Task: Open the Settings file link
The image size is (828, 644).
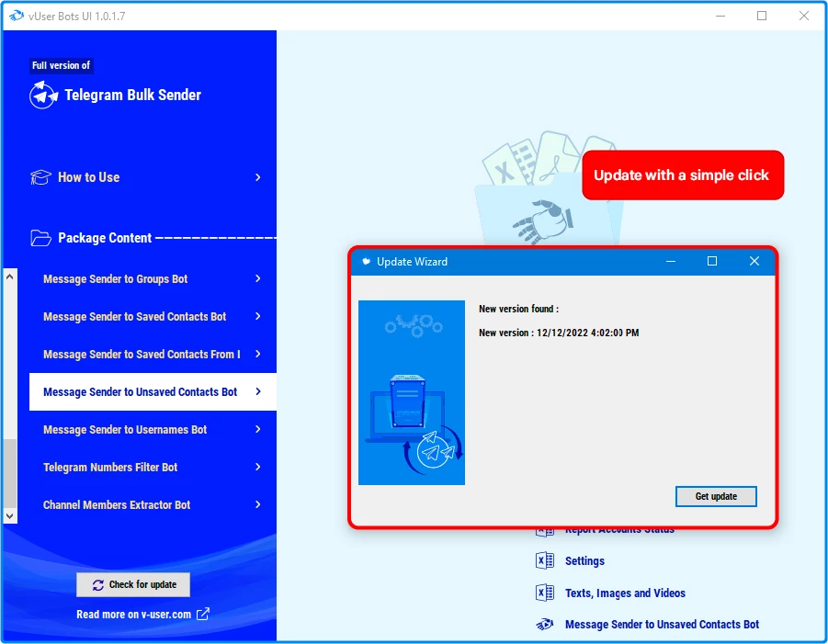Action: 584,560
